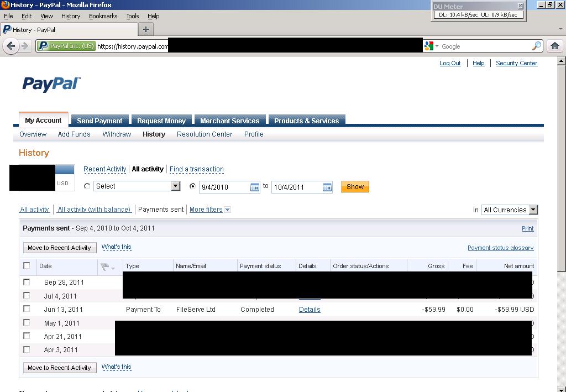Screen dimensions: 566x392
Task: Switch to the Products & Services tab
Action: pos(306,121)
